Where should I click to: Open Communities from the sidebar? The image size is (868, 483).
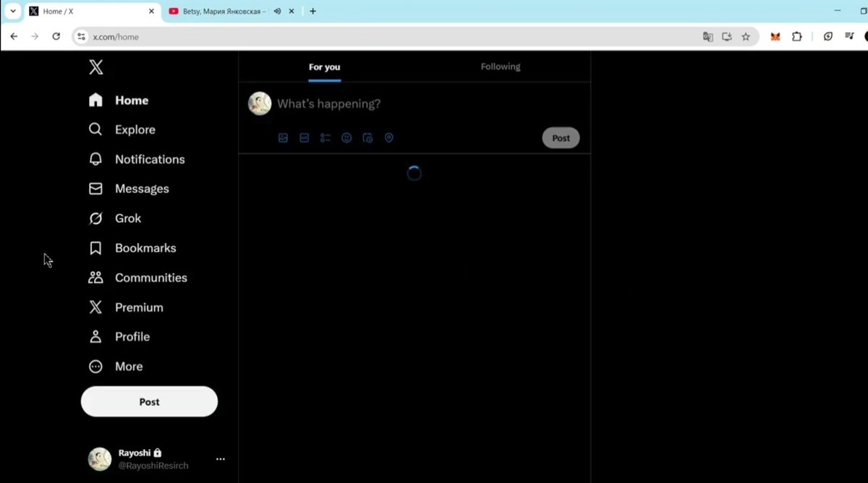click(137, 278)
